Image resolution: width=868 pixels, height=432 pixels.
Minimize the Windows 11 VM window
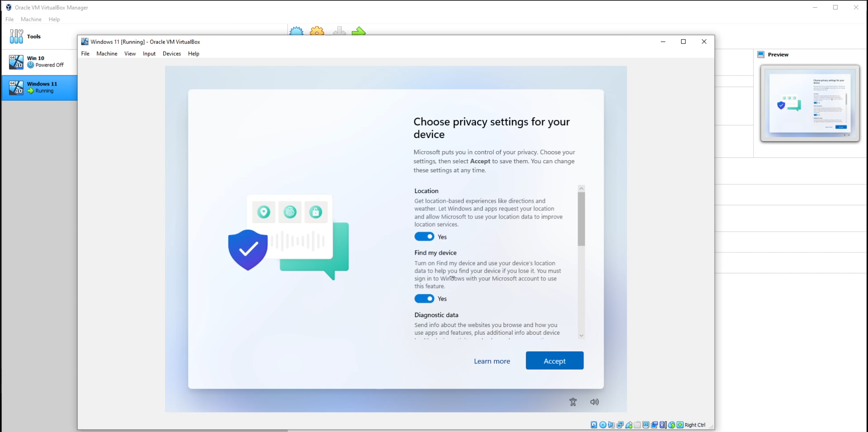click(663, 42)
